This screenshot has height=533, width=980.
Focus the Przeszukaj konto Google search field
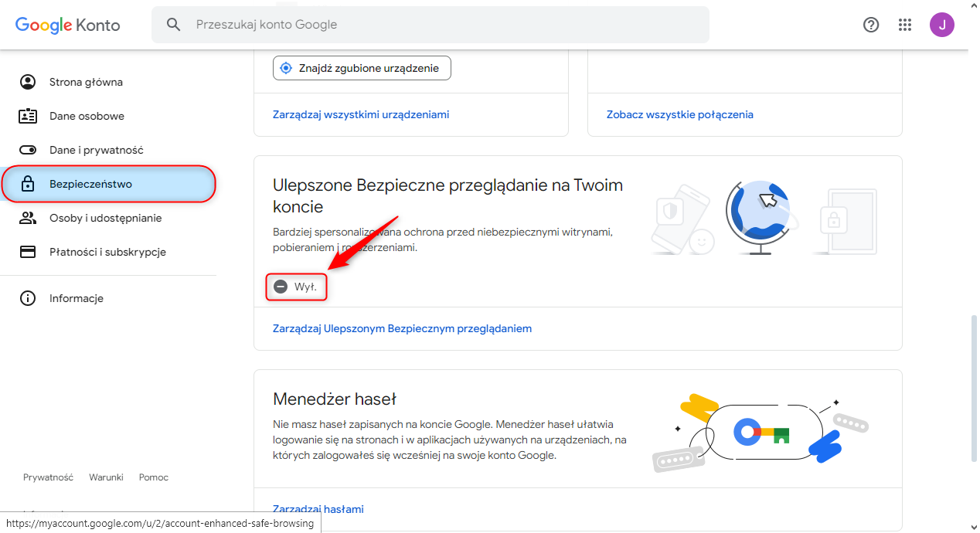(x=441, y=25)
